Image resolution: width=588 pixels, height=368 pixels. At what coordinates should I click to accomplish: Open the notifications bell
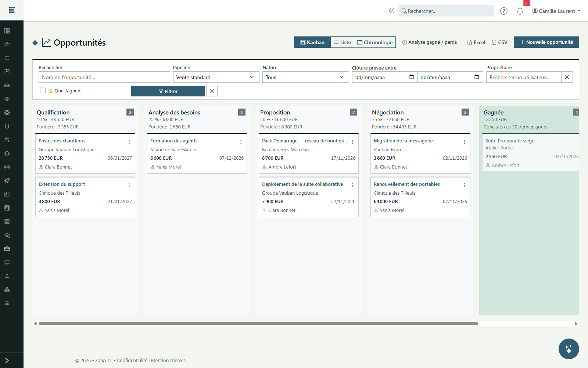coord(520,11)
